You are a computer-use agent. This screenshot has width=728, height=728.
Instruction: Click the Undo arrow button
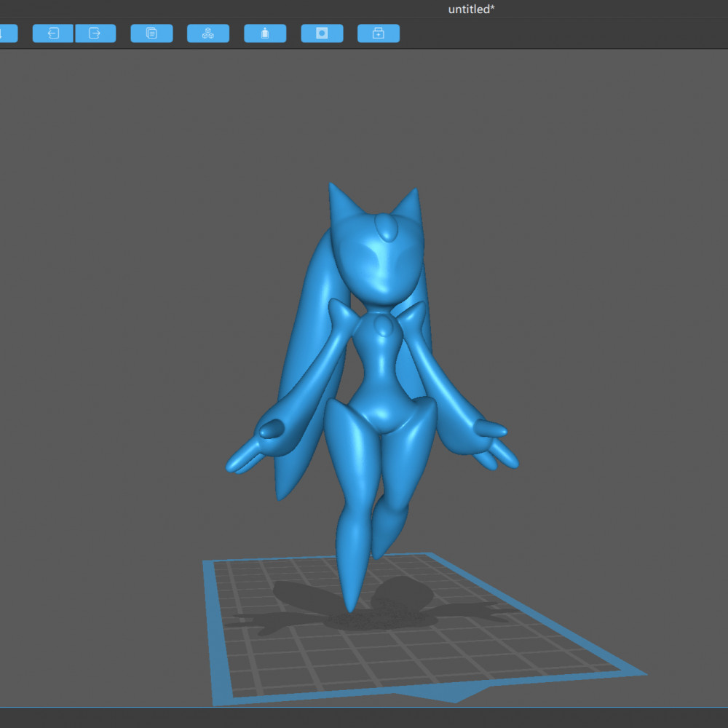click(x=53, y=33)
